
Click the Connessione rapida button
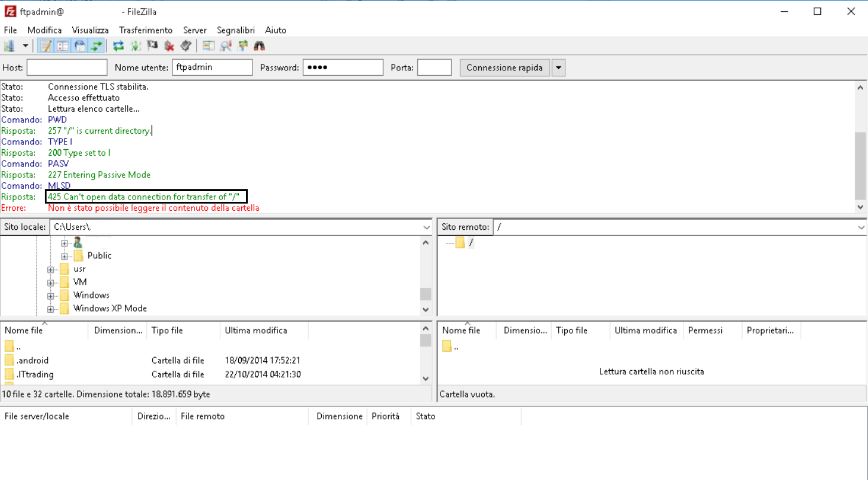coord(504,67)
